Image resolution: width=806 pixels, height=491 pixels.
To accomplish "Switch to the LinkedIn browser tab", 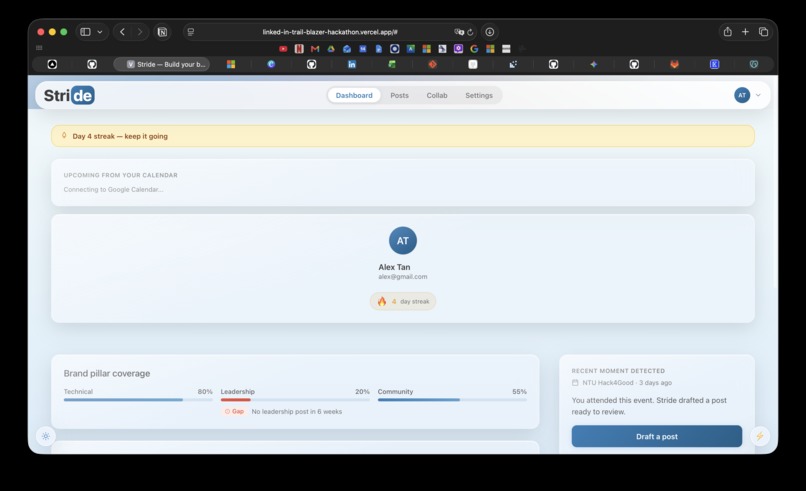I will [352, 64].
